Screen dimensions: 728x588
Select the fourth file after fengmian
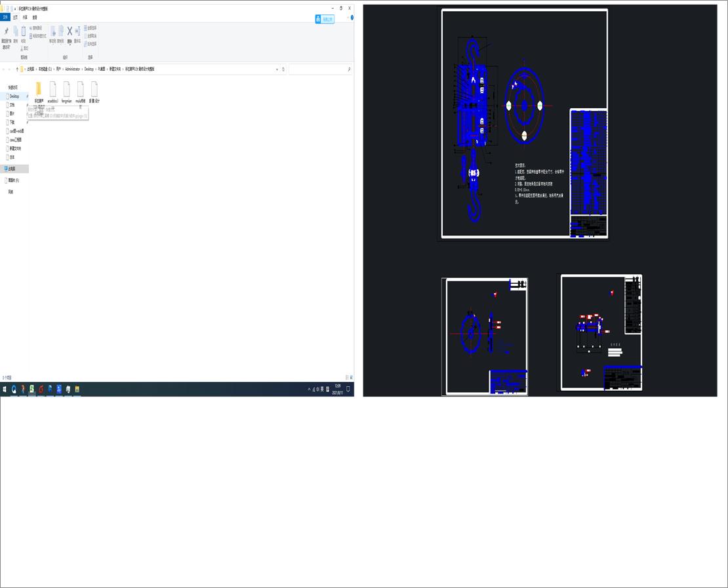coord(80,93)
